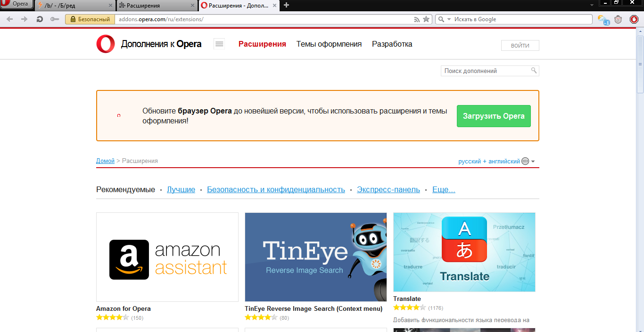Bookmark page with the star icon

(426, 19)
